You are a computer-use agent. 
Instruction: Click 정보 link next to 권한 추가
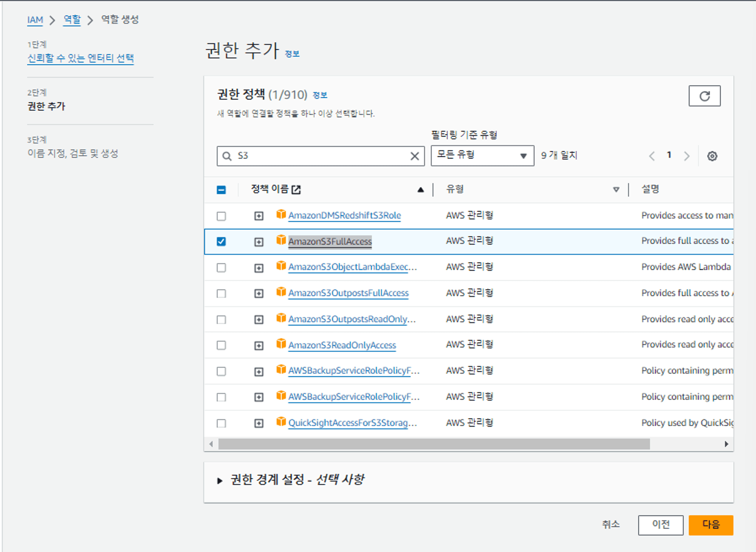292,54
